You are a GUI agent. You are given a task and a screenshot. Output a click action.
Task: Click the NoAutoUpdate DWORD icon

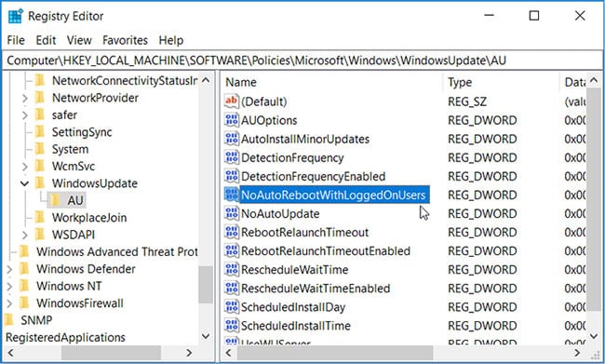point(231,213)
